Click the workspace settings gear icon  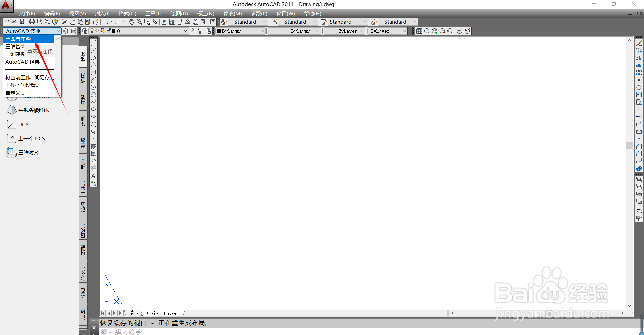pyautogui.click(x=65, y=31)
